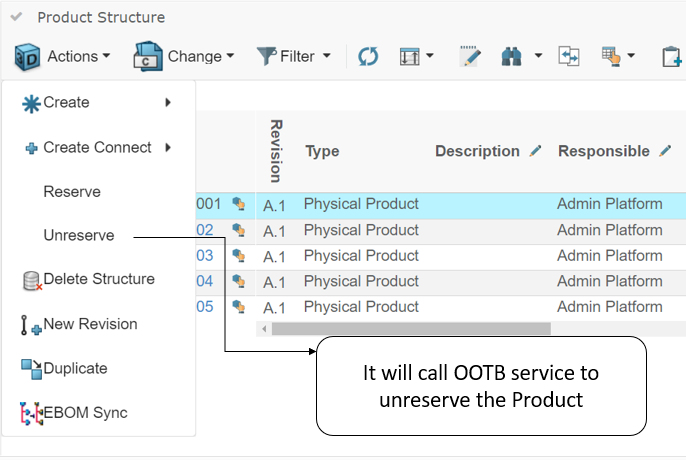Open the Change dropdown menu

pyautogui.click(x=184, y=56)
